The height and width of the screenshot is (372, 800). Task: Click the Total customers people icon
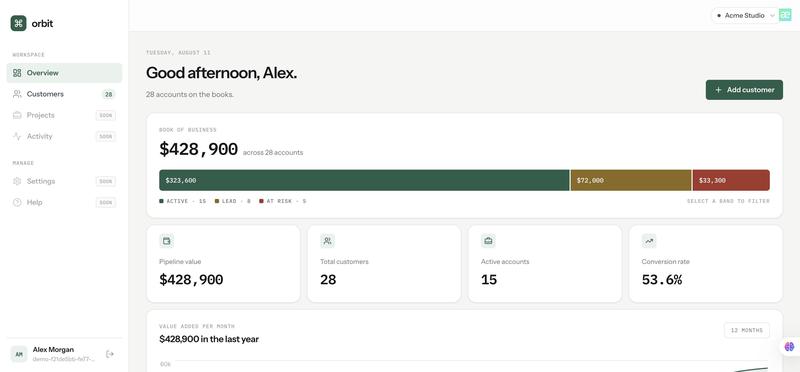(x=328, y=241)
